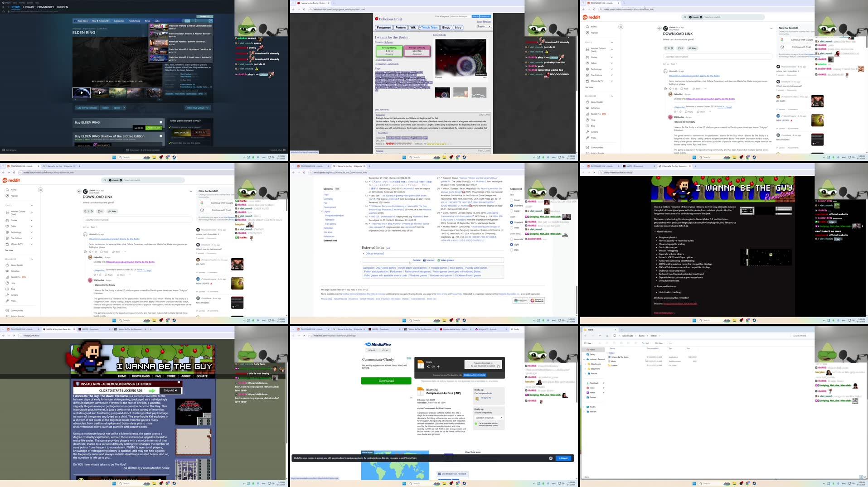Go back in the Wikipedia browser window
The height and width of the screenshot is (487, 868).
(x=293, y=172)
